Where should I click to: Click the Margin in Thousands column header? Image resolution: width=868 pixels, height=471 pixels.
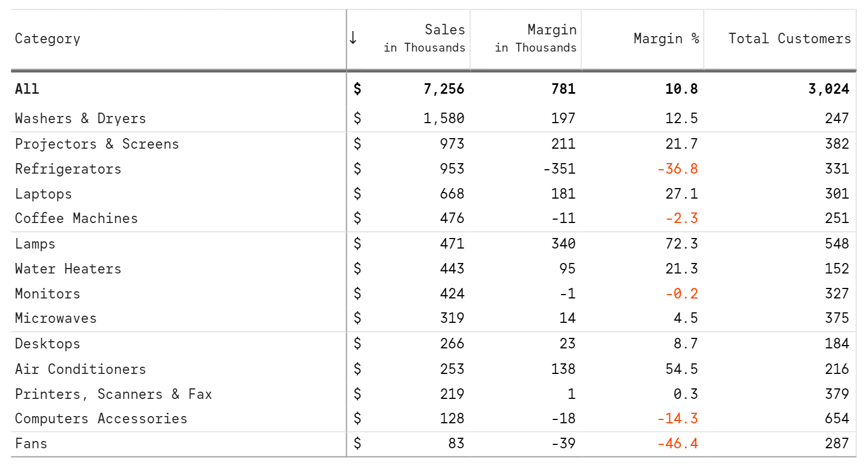pos(535,38)
